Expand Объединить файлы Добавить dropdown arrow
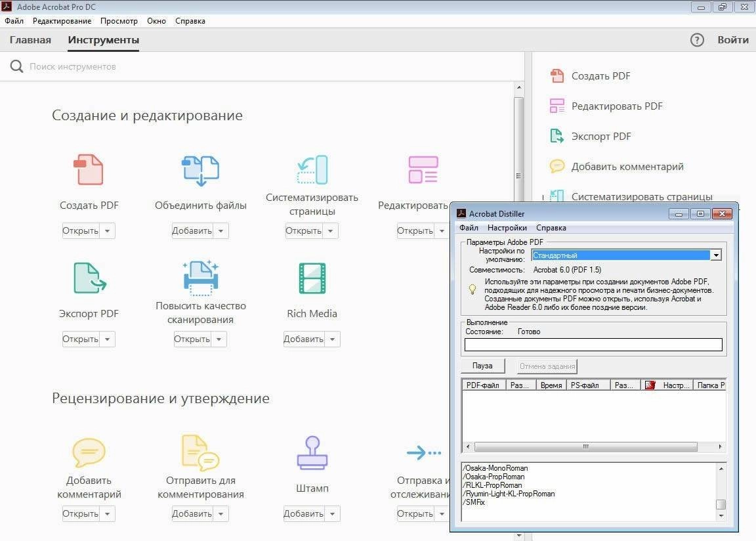The width and height of the screenshot is (756, 541). [x=220, y=231]
